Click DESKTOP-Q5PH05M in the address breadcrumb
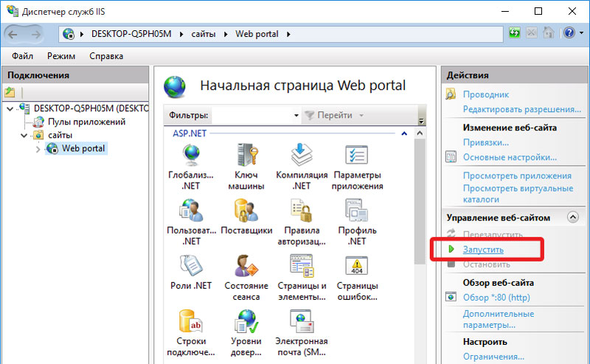Screen dimensions: 590x364 (x=131, y=34)
